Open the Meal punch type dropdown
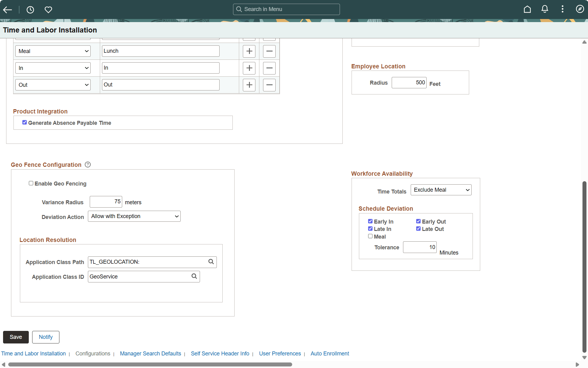 pos(52,51)
